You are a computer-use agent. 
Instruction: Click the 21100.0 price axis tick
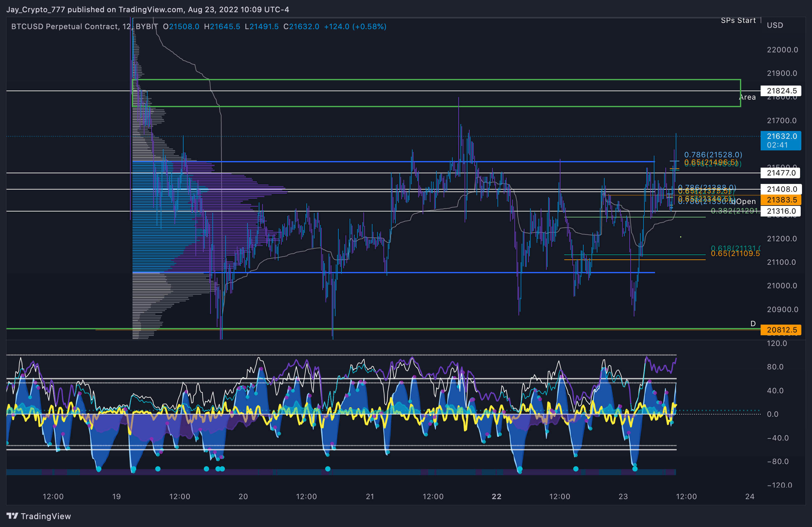tap(782, 262)
